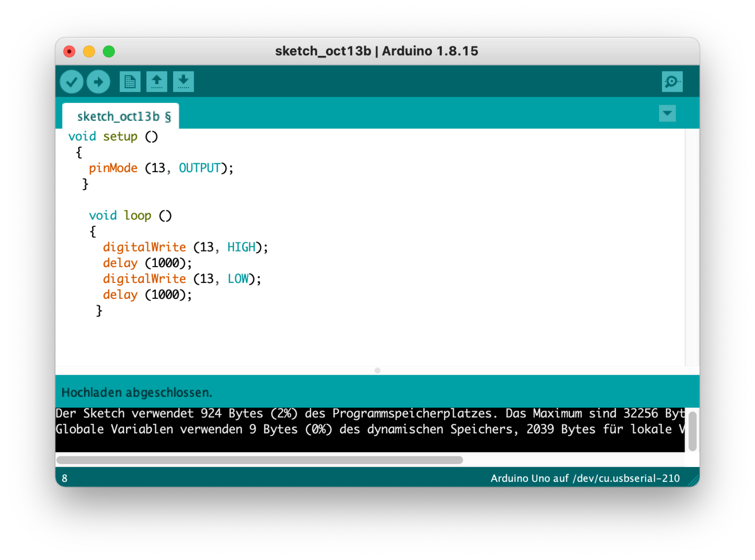The image size is (755, 560).
Task: Click the window title 'sketch_oct13b | Arduino 1.8.15'
Action: click(x=377, y=51)
